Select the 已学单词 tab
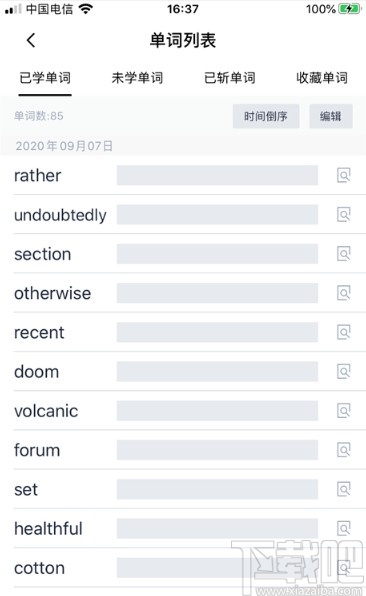Screen dimensions: 366x596 (x=45, y=78)
